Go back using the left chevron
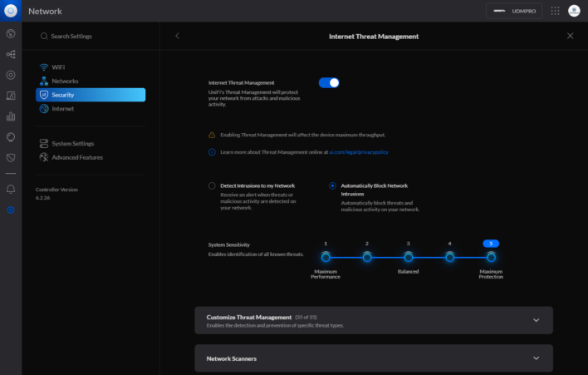The width and height of the screenshot is (588, 375). [x=177, y=36]
